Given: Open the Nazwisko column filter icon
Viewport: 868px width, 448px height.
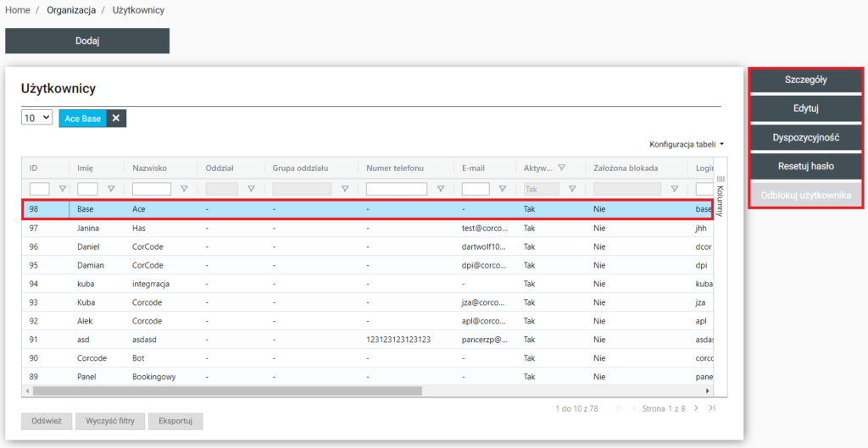Looking at the screenshot, I should (184, 189).
